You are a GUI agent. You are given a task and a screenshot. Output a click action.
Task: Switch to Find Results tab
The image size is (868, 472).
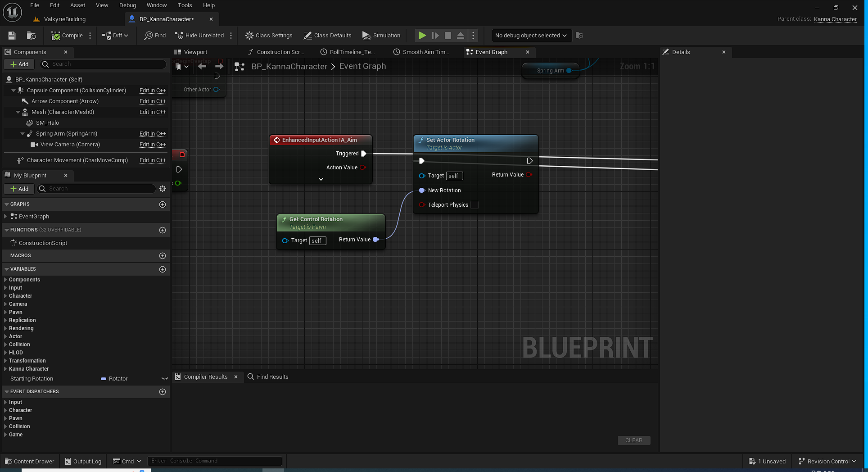[x=268, y=377]
